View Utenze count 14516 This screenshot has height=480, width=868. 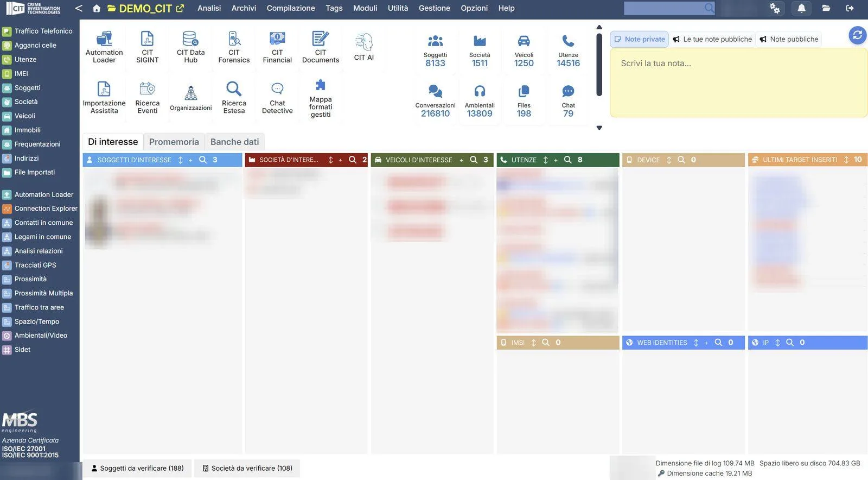(568, 51)
